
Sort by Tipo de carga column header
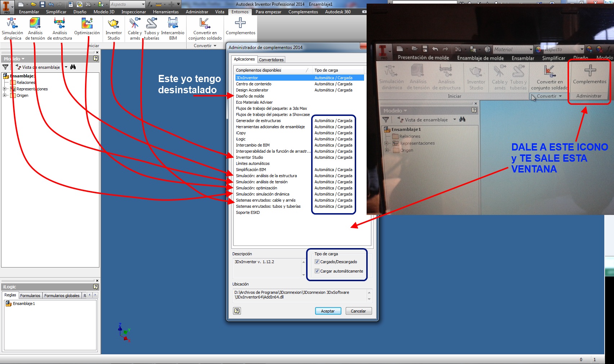(x=338, y=70)
